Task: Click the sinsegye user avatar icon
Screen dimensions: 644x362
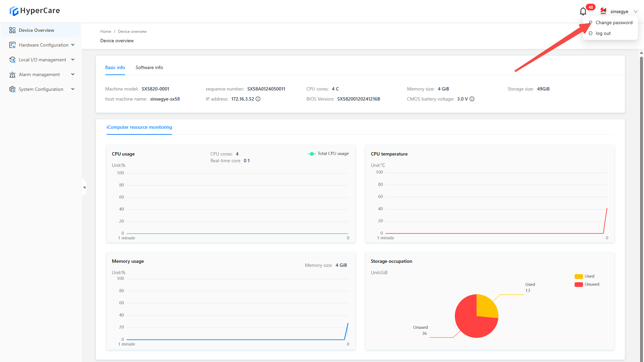Action: coord(603,11)
